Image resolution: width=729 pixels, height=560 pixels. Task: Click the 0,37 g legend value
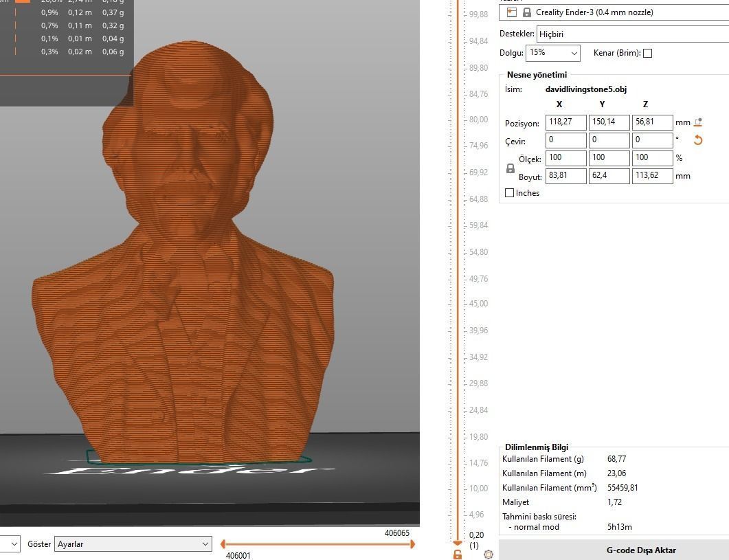click(x=113, y=12)
